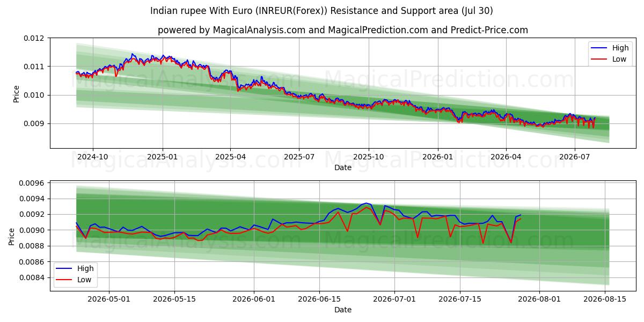Click the bottom chart x-axis label 2026-06-15

pyautogui.click(x=320, y=299)
